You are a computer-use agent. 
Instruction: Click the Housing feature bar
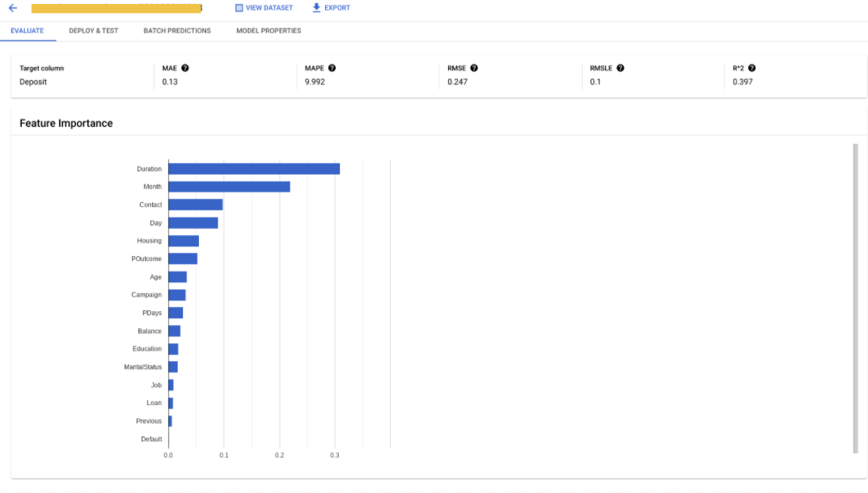pyautogui.click(x=184, y=241)
